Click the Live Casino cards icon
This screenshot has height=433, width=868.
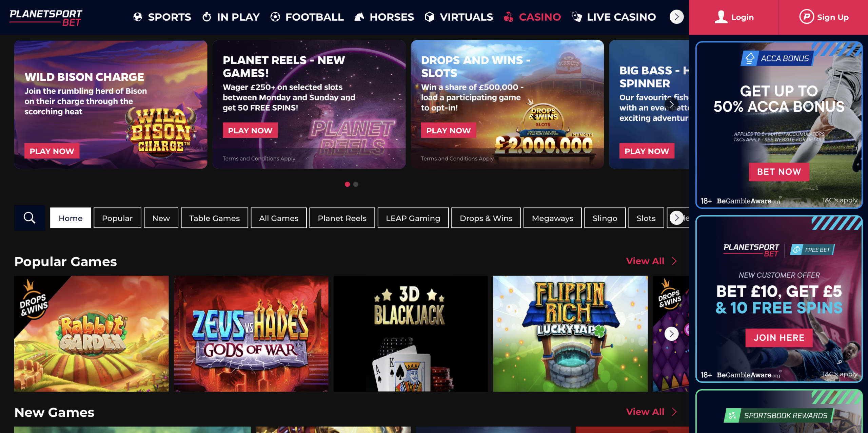pos(576,17)
